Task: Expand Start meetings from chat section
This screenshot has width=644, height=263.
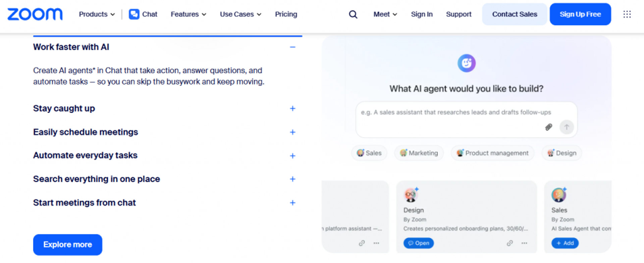Action: pos(292,203)
